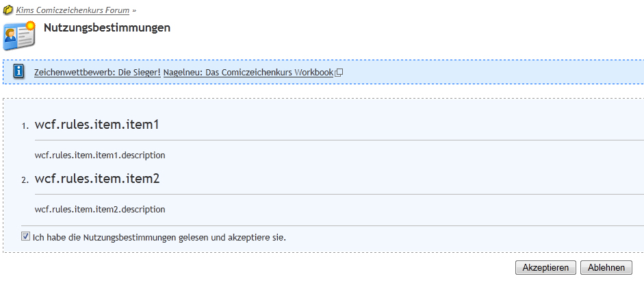
Task: Click the blue info icon in announcement bar
Action: [x=19, y=71]
